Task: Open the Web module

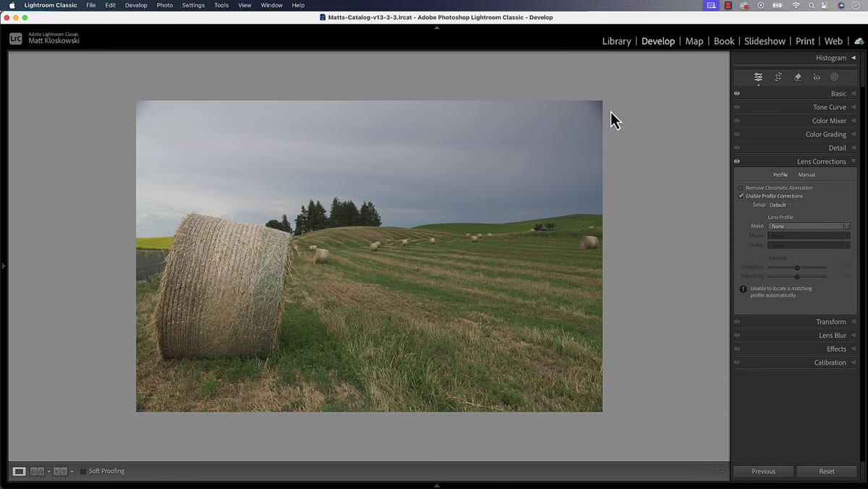Action: pyautogui.click(x=833, y=41)
